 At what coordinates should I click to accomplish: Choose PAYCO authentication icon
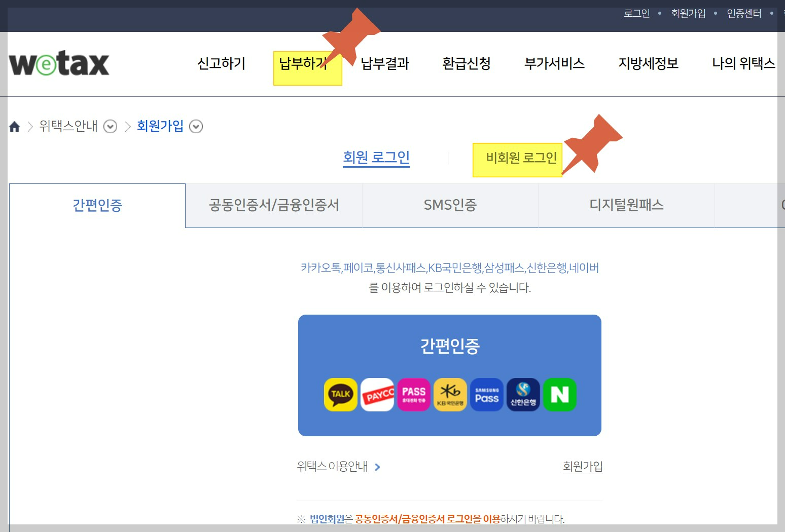(x=377, y=395)
